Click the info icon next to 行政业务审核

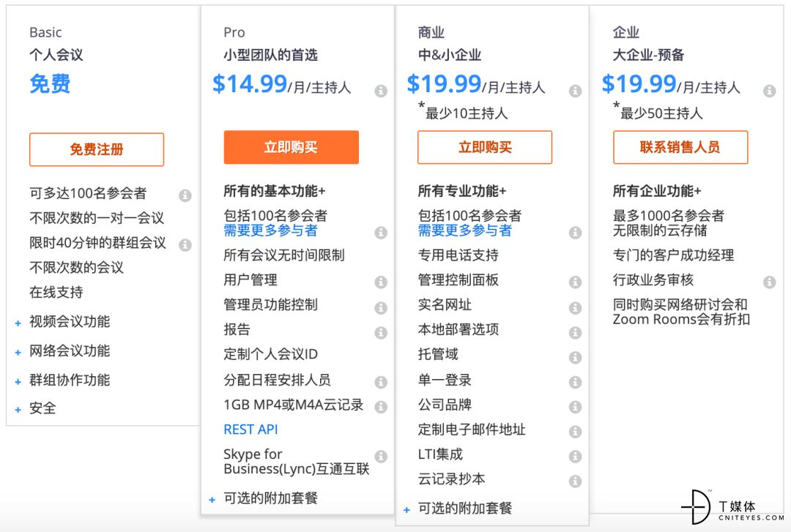[x=769, y=282]
